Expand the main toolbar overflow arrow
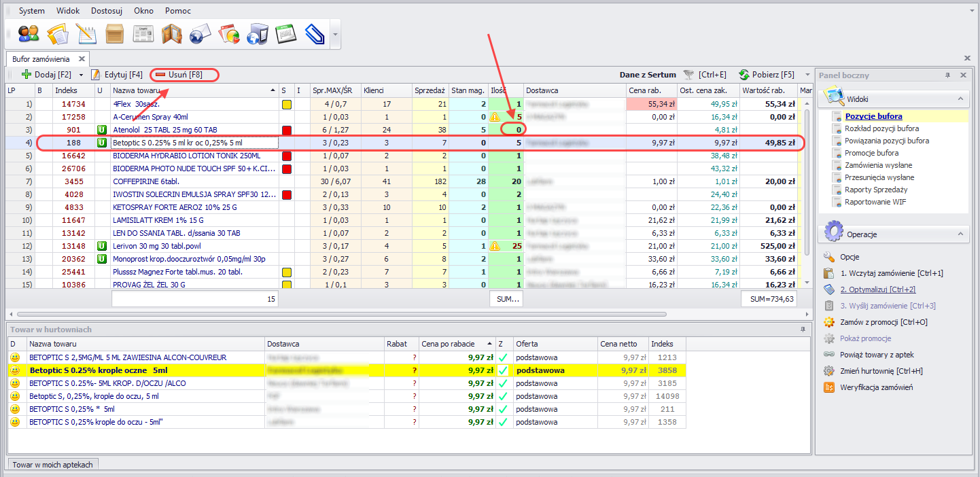 [x=334, y=34]
